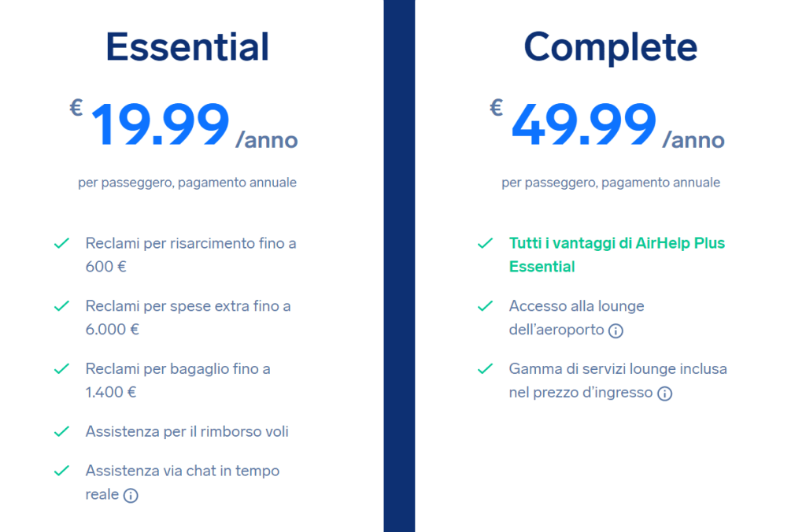Select the Complete plan heading
806x532 pixels.
611,47
